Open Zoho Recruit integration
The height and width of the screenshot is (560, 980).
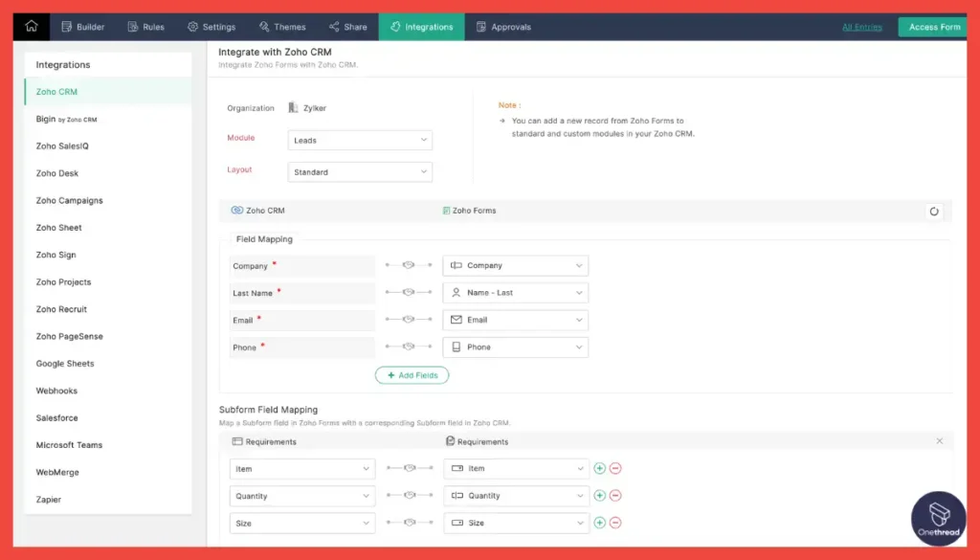tap(108, 309)
